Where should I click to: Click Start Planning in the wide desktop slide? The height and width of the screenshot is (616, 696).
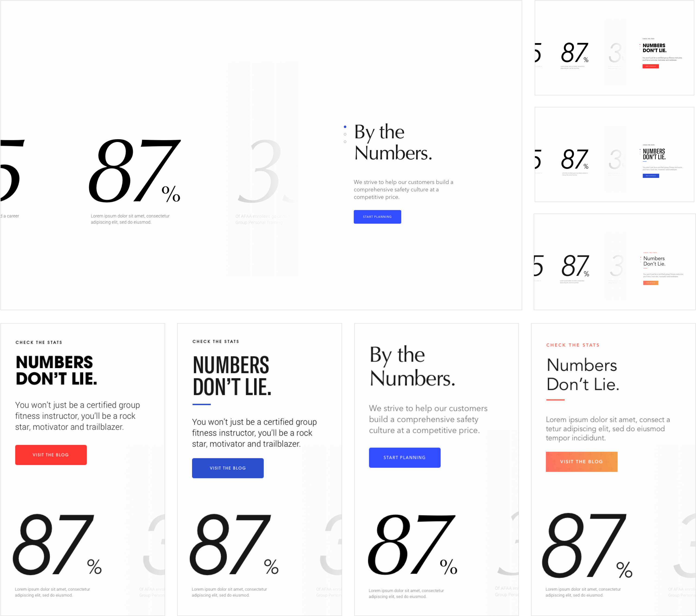377,217
